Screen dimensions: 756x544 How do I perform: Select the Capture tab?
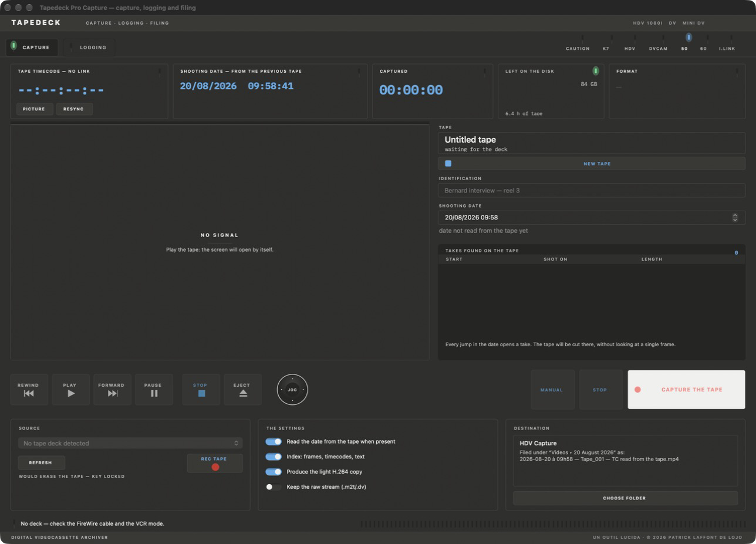[32, 48]
